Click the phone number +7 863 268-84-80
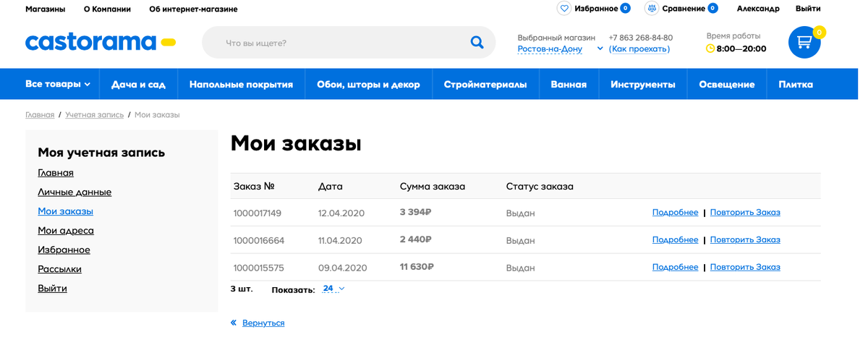Image resolution: width=868 pixels, height=340 pixels. tap(641, 38)
